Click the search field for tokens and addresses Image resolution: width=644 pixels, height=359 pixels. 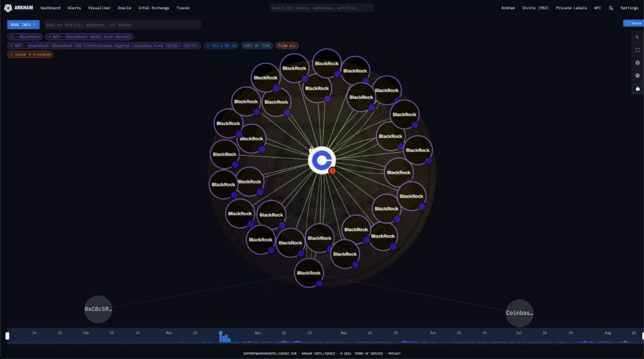[x=321, y=8]
